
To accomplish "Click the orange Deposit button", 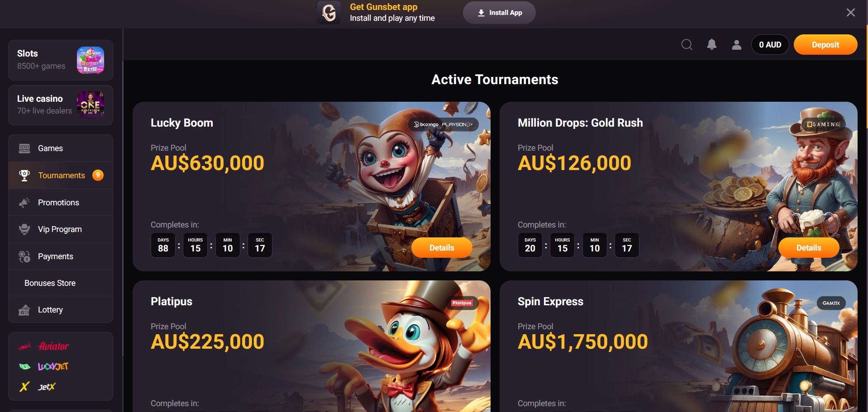I will pos(825,45).
